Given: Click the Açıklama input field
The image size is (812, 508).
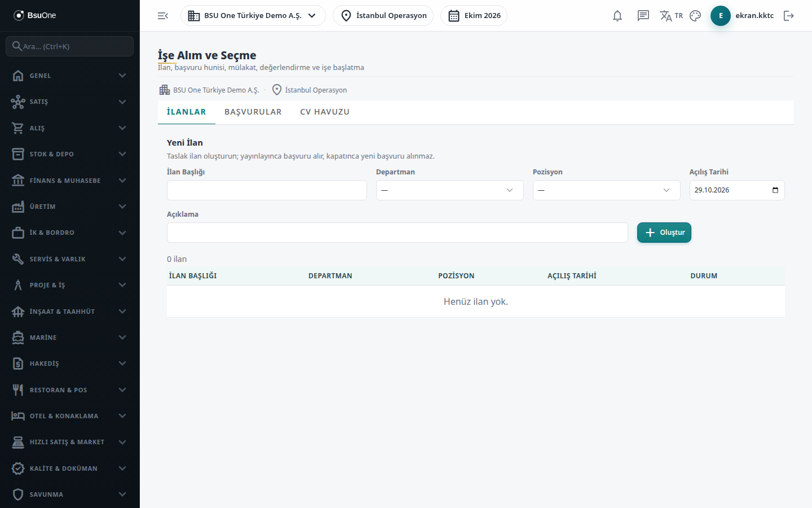Looking at the screenshot, I should point(398,233).
